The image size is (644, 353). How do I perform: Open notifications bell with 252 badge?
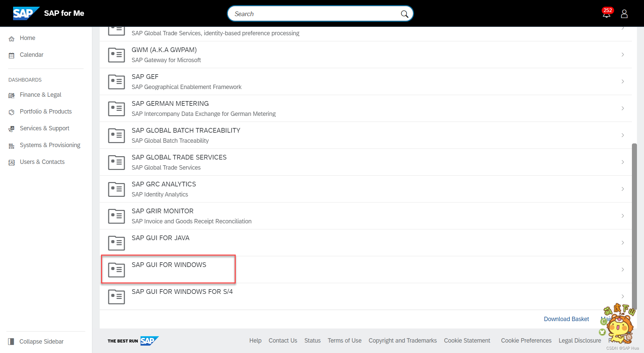[x=607, y=13]
